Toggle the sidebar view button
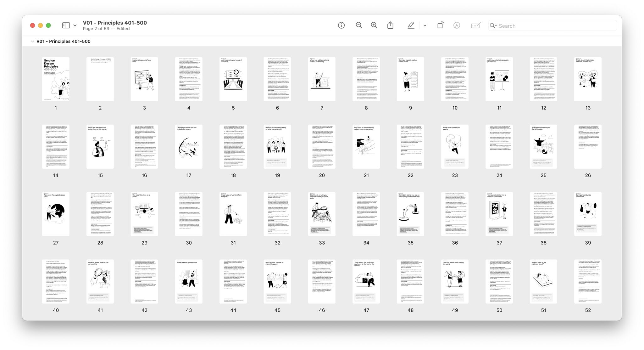The image size is (644, 350). (66, 25)
